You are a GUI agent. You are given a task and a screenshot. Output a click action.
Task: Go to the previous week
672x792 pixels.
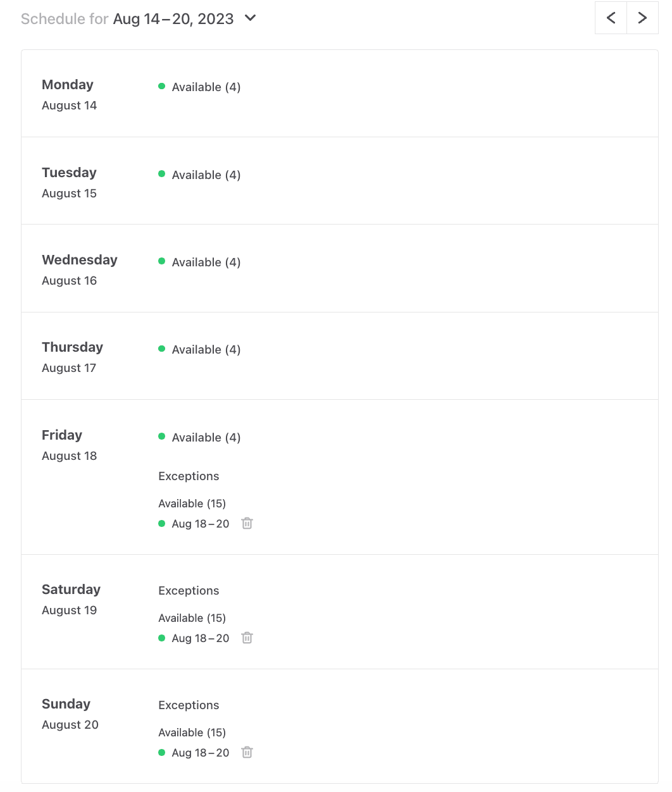[x=611, y=18]
